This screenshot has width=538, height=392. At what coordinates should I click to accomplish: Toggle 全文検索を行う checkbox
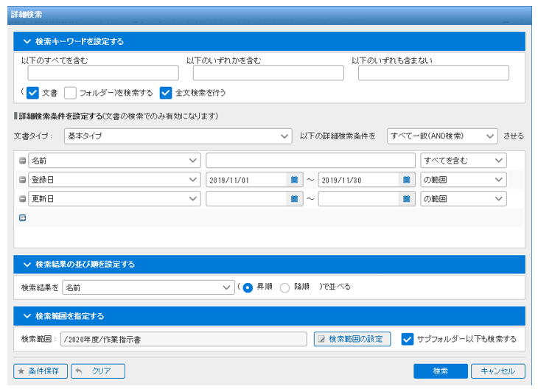coord(165,94)
